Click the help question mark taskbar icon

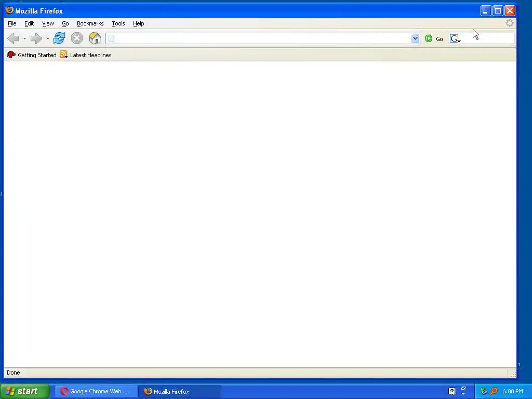451,391
